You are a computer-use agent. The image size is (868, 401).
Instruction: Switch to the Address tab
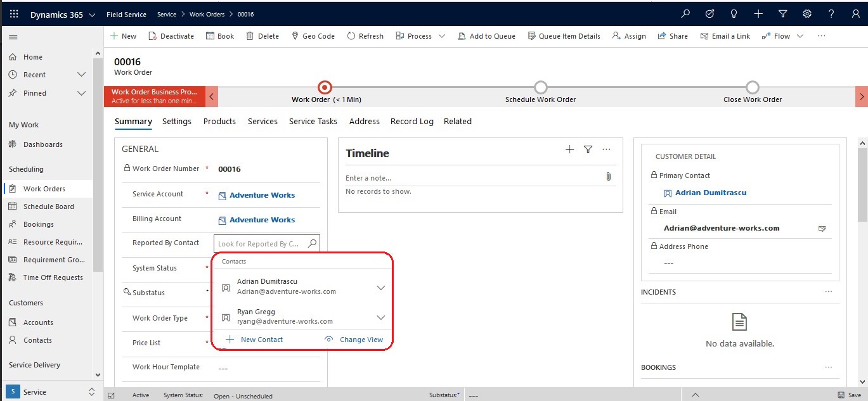[365, 122]
